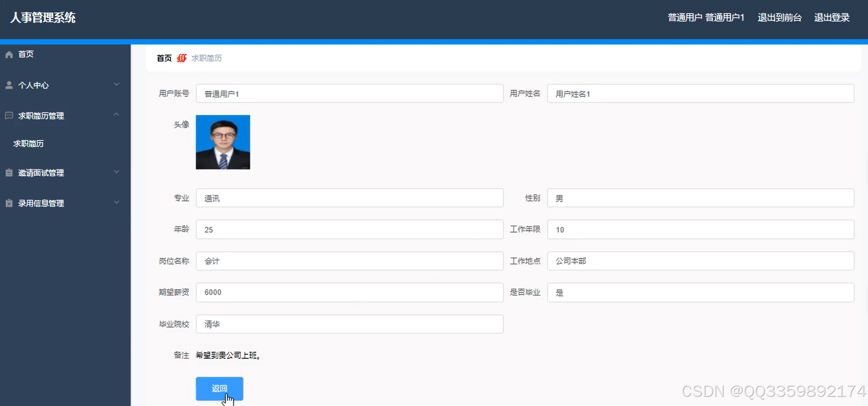Click 求职简历 in the breadcrumb
The height and width of the screenshot is (406, 868).
click(207, 58)
